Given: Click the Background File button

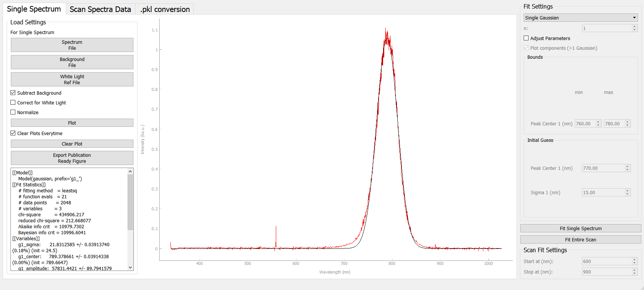Looking at the screenshot, I should (x=72, y=62).
